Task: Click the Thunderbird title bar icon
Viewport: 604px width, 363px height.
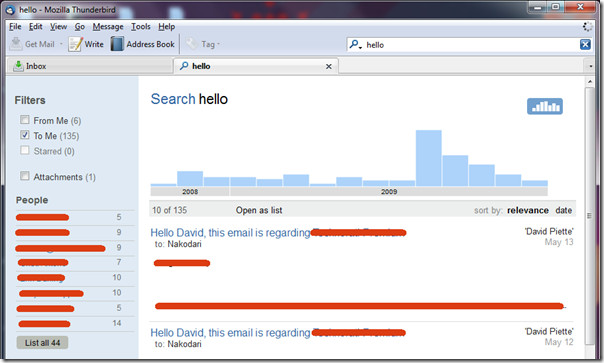Action: pyautogui.click(x=10, y=10)
